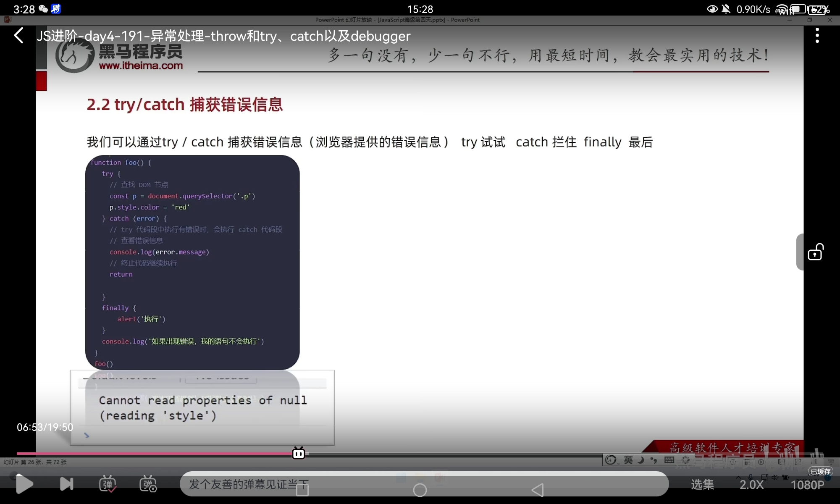Click the keyboard icon in IME bar

point(669,460)
